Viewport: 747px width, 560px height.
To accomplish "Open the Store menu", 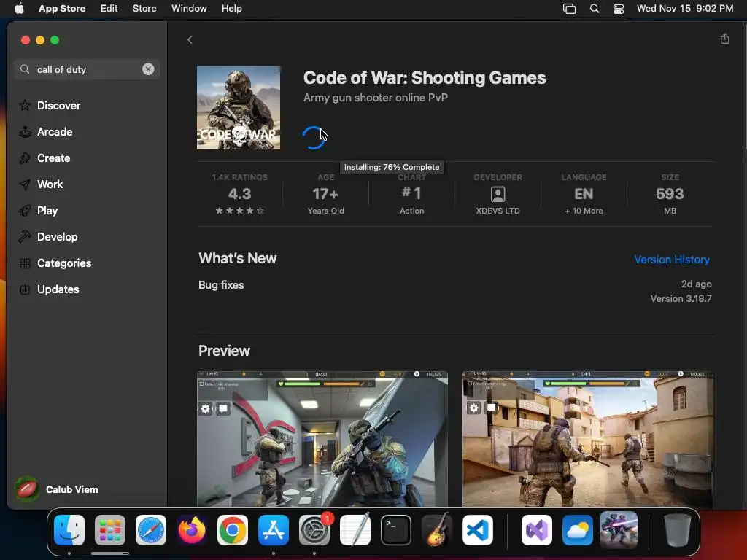I will 144,9.
